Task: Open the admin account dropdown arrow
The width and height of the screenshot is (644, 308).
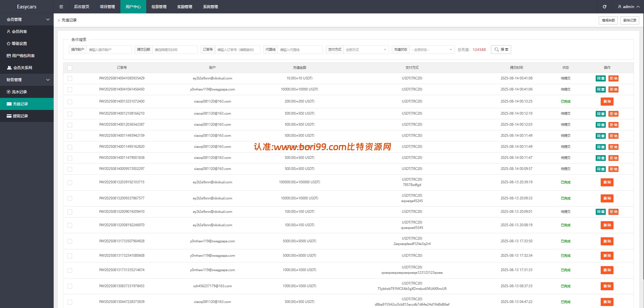Action: coord(638,7)
